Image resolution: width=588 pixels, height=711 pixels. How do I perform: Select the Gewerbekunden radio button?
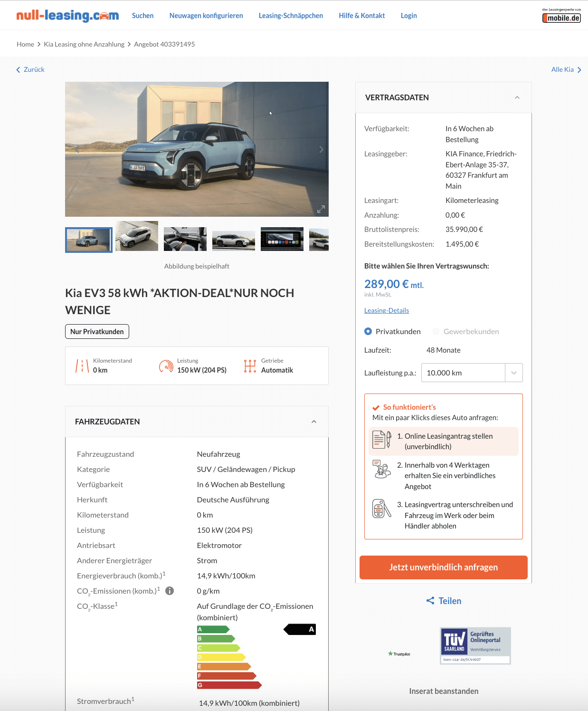point(436,331)
